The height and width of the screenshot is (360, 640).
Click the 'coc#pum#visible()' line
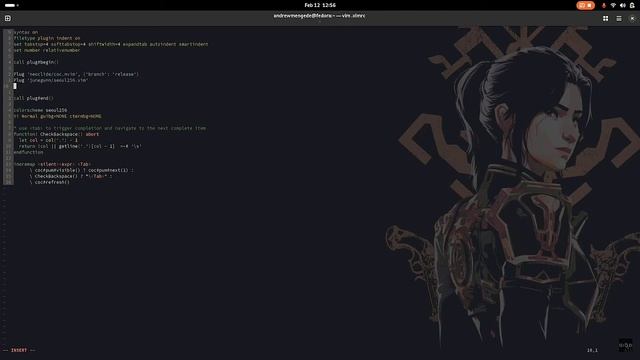point(81,170)
